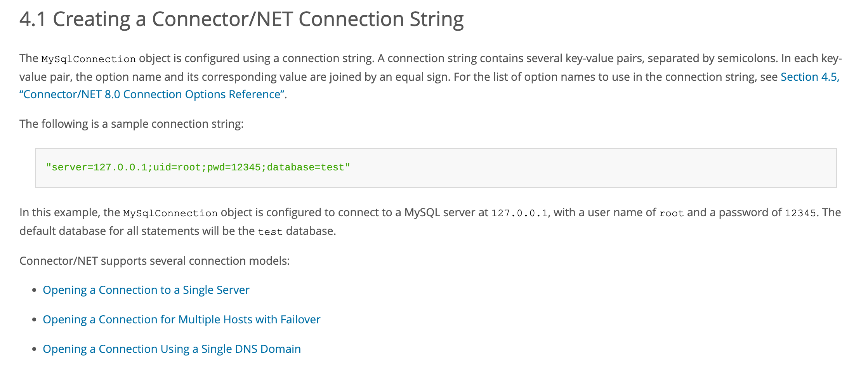868x368 pixels.
Task: Click the inline "test" database name
Action: 270,232
